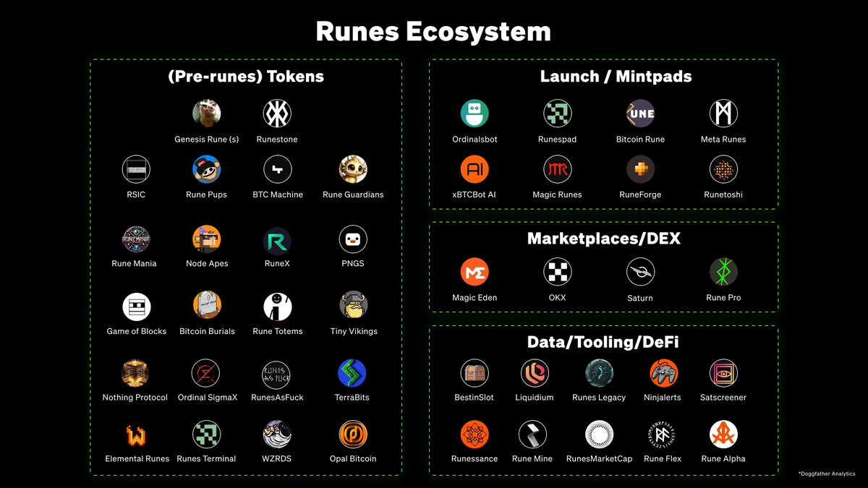
Task: Open the Nothing Protocol icon
Action: pyautogui.click(x=135, y=373)
